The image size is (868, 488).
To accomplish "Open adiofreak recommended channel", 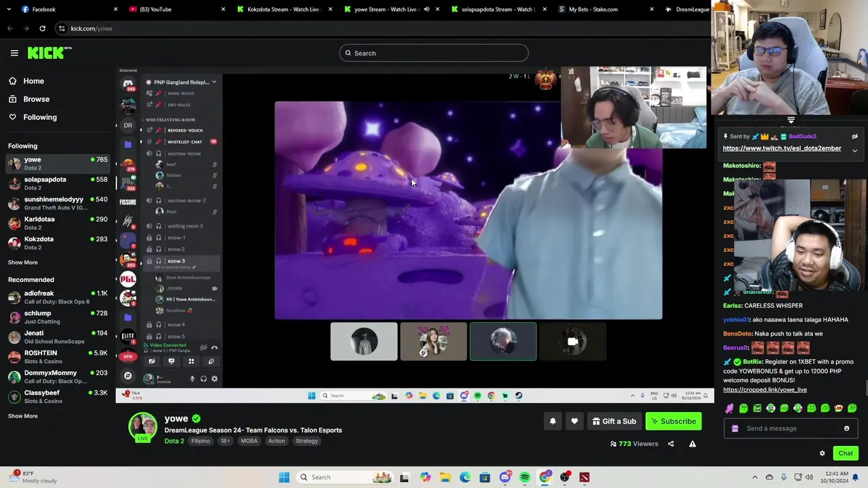I will point(58,297).
